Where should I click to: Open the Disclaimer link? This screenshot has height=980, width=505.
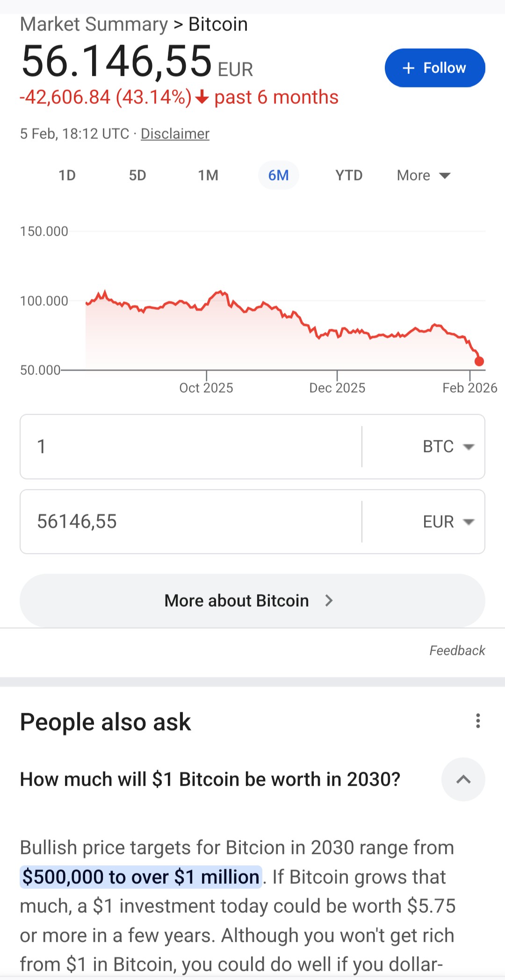175,134
